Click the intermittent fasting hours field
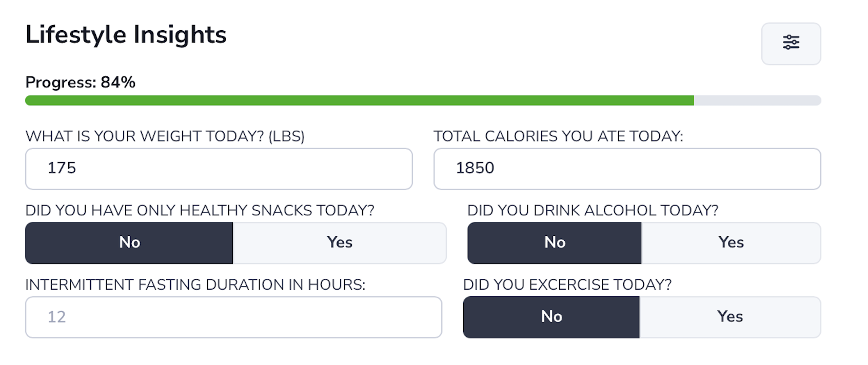 (x=233, y=317)
